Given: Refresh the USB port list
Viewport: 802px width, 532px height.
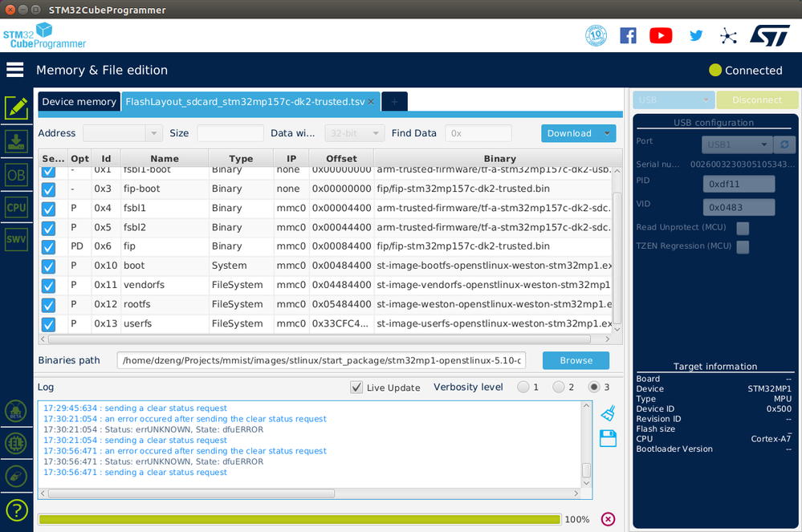Looking at the screenshot, I should click(x=784, y=144).
